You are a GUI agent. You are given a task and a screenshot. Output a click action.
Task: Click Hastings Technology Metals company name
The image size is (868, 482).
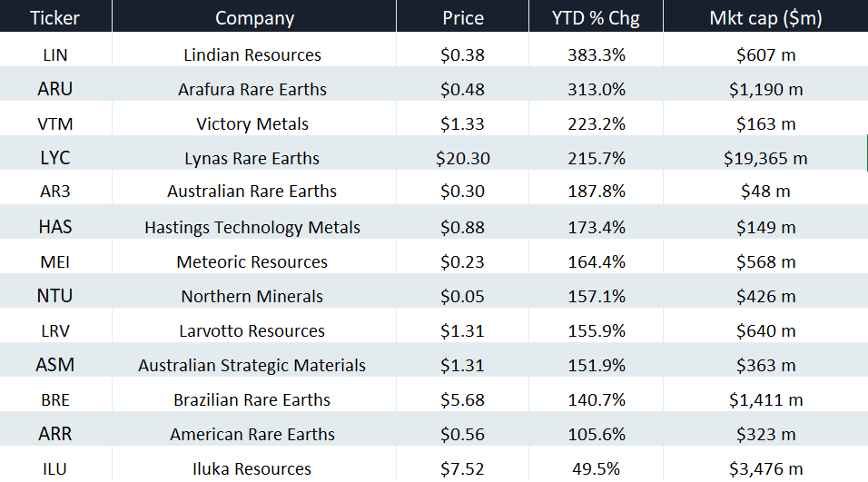(x=252, y=227)
